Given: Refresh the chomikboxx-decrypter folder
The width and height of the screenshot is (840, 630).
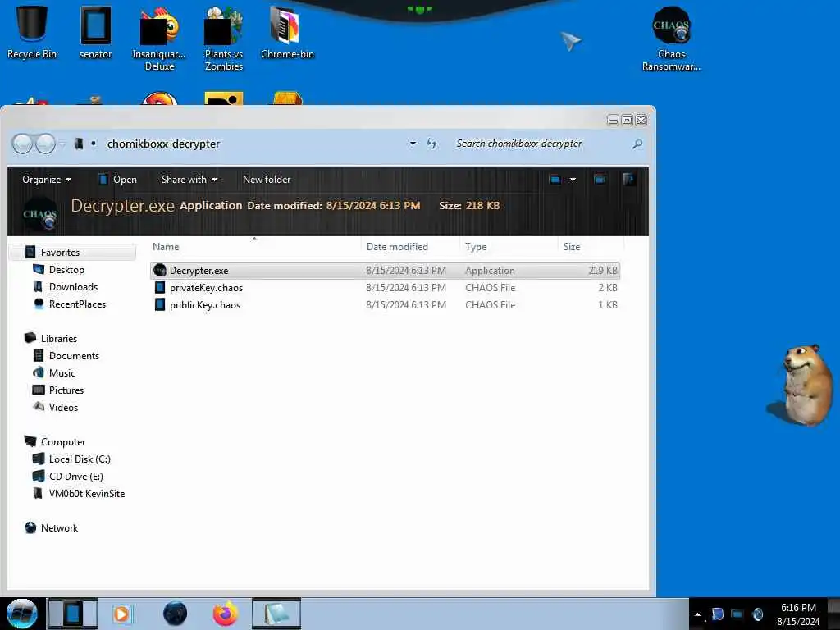Looking at the screenshot, I should [431, 144].
